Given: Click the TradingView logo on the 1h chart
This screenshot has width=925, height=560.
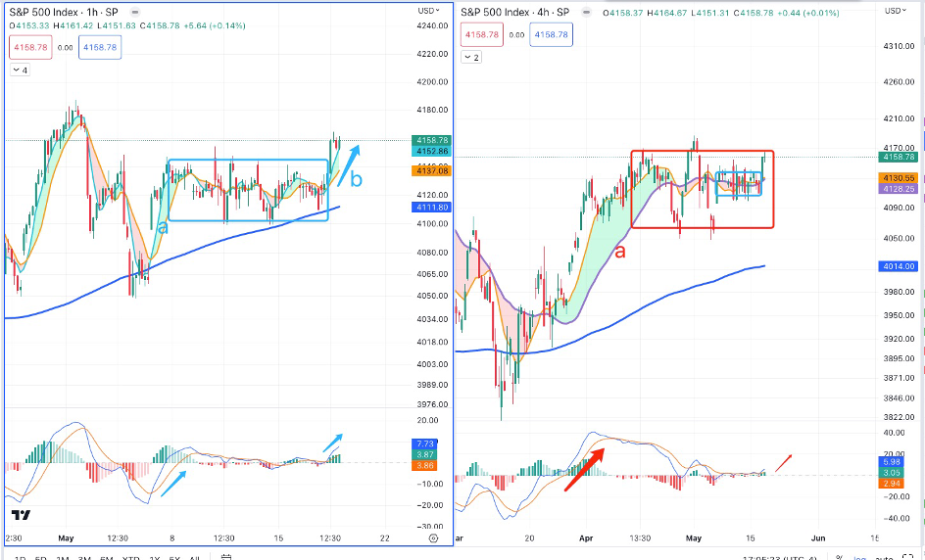Looking at the screenshot, I should (x=21, y=515).
